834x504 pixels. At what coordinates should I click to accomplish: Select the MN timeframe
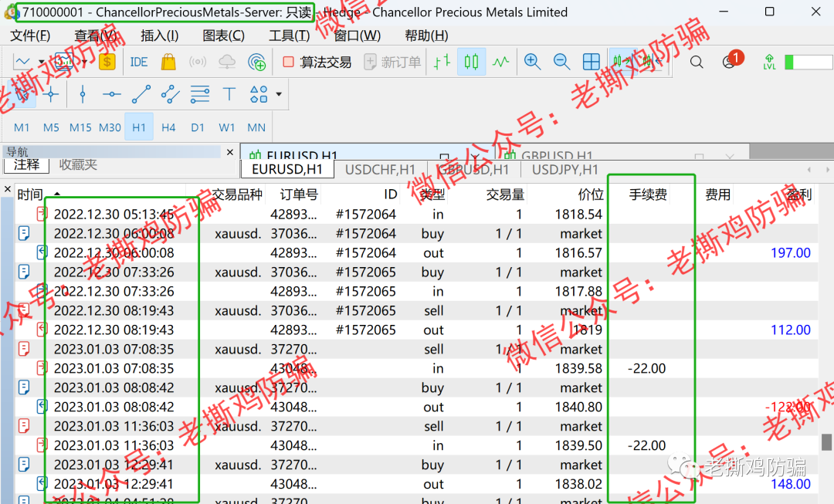coord(256,127)
